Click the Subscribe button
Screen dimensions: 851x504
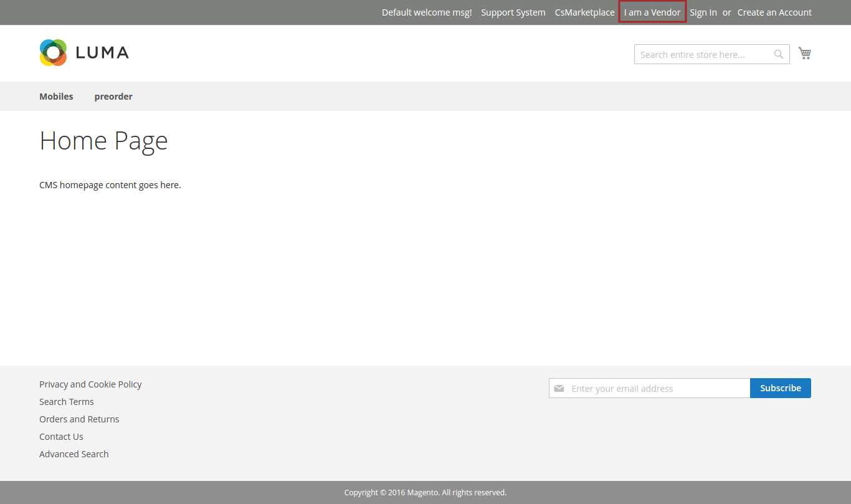coord(781,388)
